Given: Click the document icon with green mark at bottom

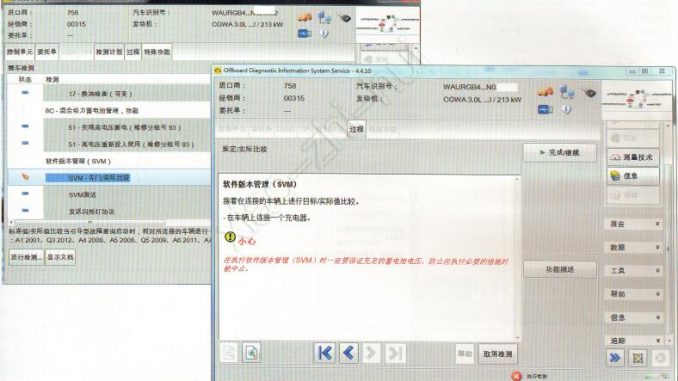Looking at the screenshot, I should click(252, 353).
